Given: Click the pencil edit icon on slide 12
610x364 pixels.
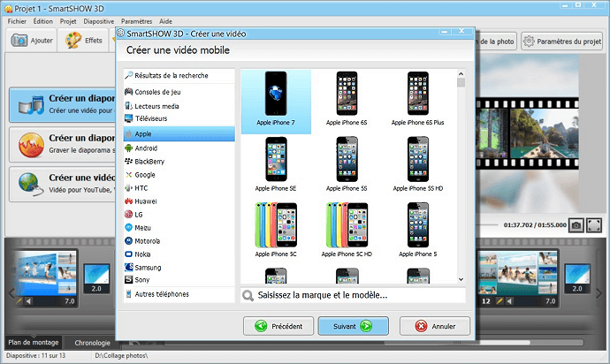Looking at the screenshot, I should (x=500, y=301).
